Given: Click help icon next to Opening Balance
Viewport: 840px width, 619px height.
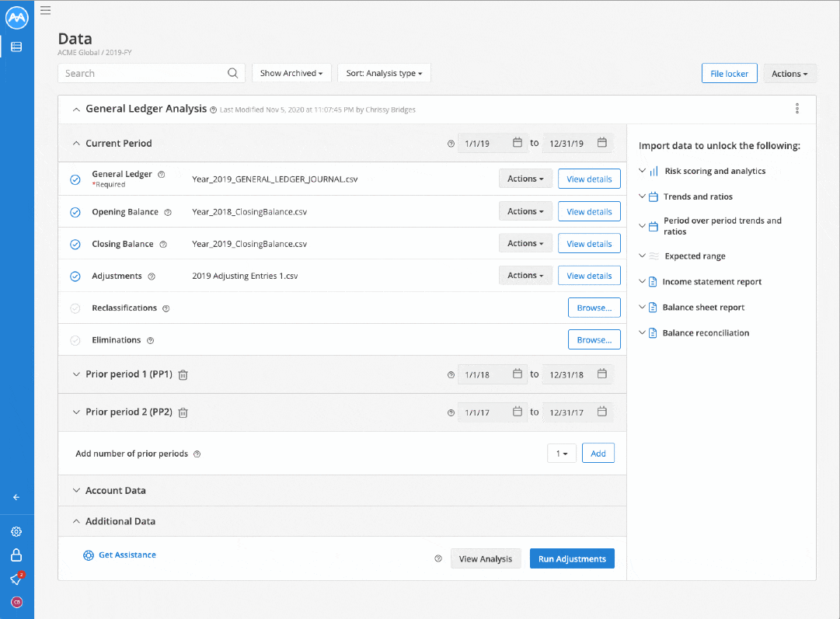Looking at the screenshot, I should pos(168,212).
